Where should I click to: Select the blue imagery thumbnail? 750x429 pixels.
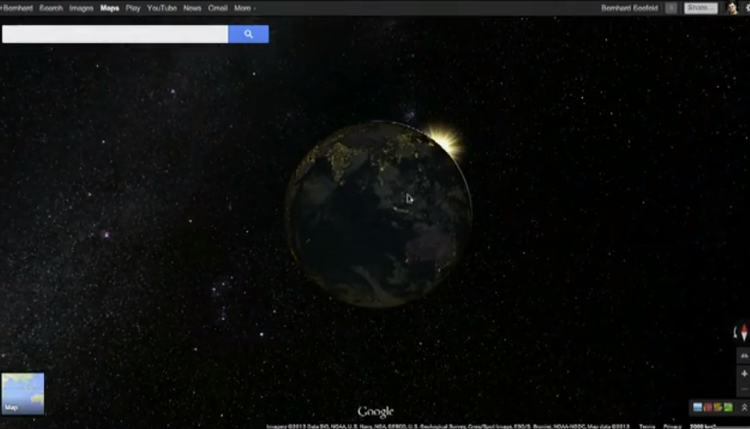697,407
